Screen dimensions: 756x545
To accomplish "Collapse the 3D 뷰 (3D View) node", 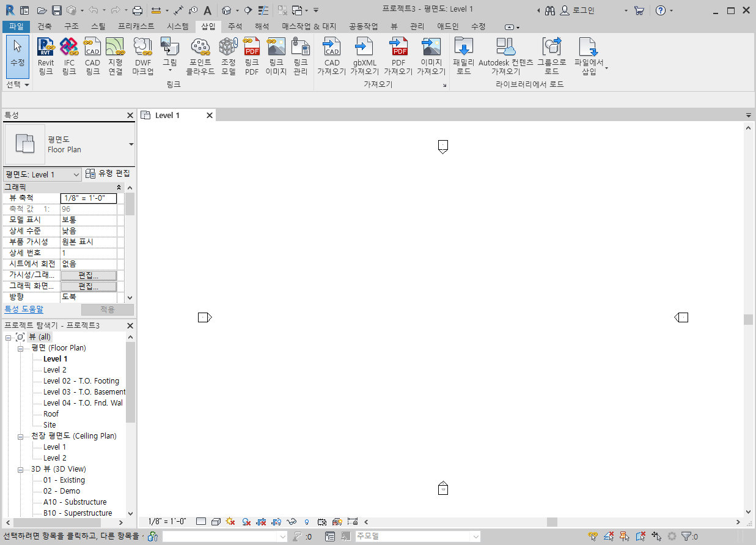I will click(x=20, y=469).
